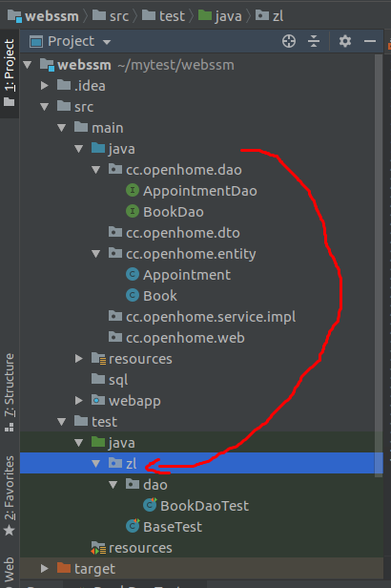Collapse the test java folder arrow
This screenshot has width=391, height=588.
(79, 443)
